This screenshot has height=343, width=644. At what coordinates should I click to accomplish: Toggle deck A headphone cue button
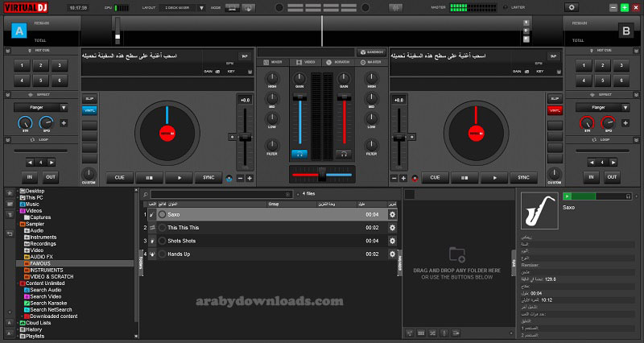pos(299,154)
